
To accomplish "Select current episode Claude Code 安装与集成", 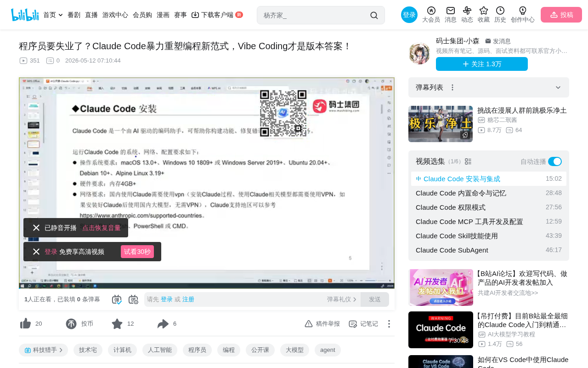I will [489, 179].
